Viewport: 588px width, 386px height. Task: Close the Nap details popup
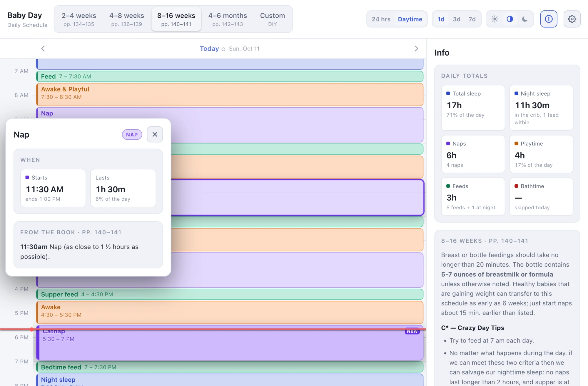pos(155,134)
